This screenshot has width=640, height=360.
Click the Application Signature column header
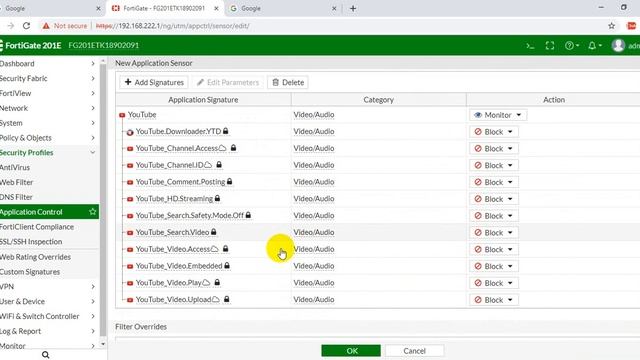click(203, 100)
